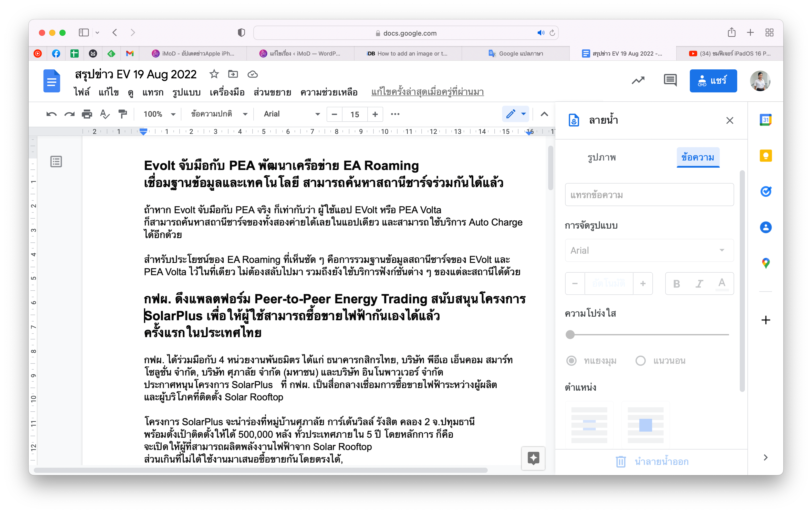Click the spell check icon

[105, 114]
